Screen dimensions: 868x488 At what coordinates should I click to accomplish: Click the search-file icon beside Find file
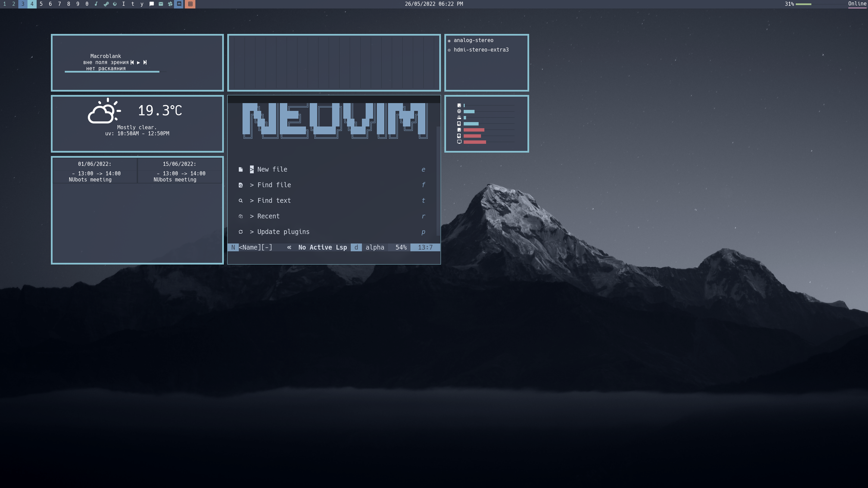[x=240, y=185]
